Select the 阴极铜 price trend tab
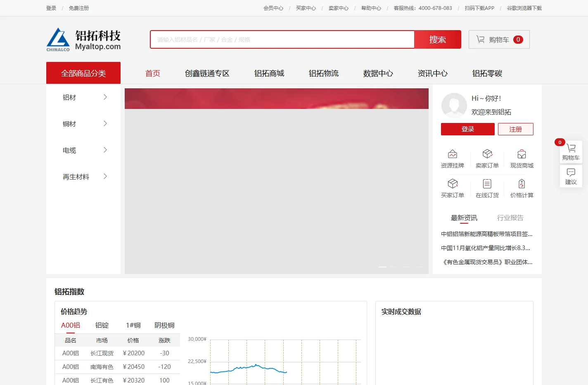This screenshot has height=385, width=588. point(164,325)
